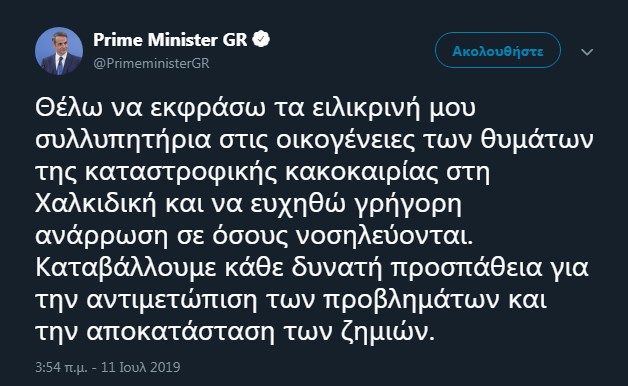This screenshot has width=628, height=386.
Task: Click the word οικογένειες in the tweet
Action: point(346,141)
